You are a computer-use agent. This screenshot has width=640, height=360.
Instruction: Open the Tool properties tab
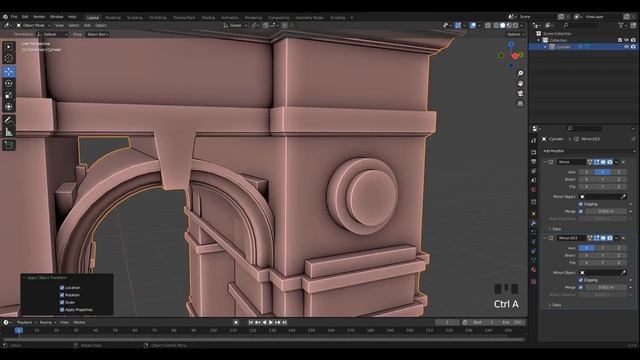(533, 140)
